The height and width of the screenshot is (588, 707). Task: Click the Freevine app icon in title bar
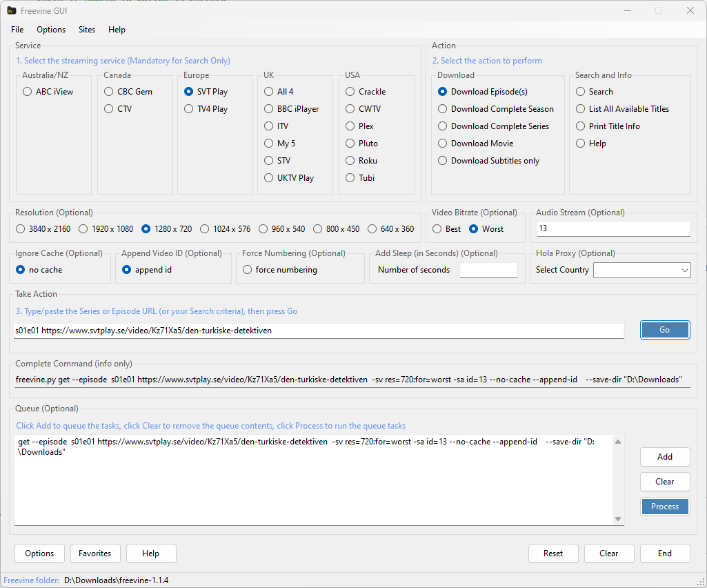[x=12, y=10]
